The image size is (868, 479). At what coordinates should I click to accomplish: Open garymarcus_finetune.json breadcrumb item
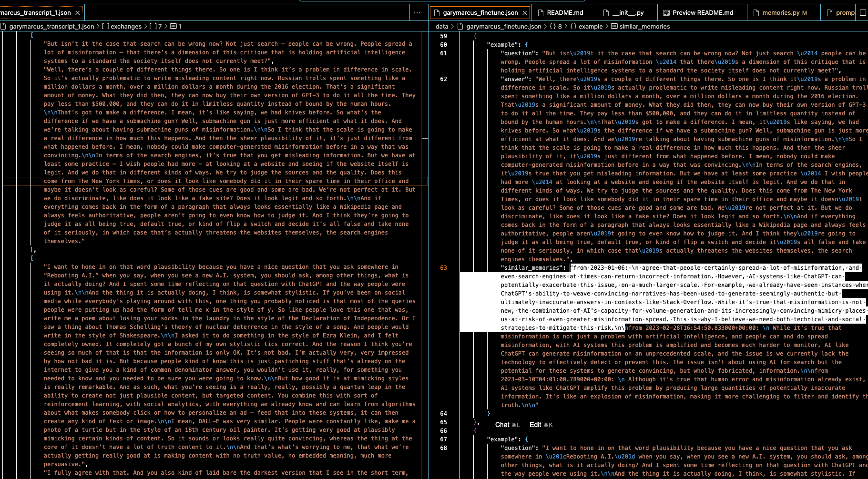tap(500, 27)
